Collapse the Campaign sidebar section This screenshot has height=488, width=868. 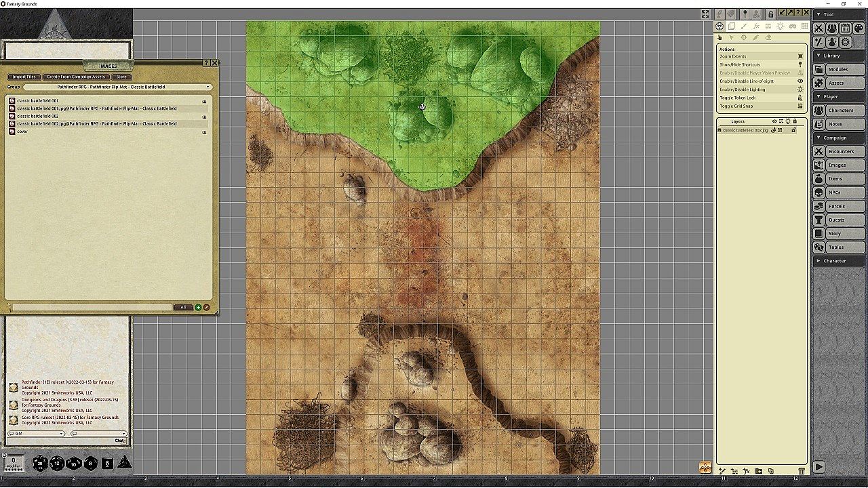click(x=840, y=138)
